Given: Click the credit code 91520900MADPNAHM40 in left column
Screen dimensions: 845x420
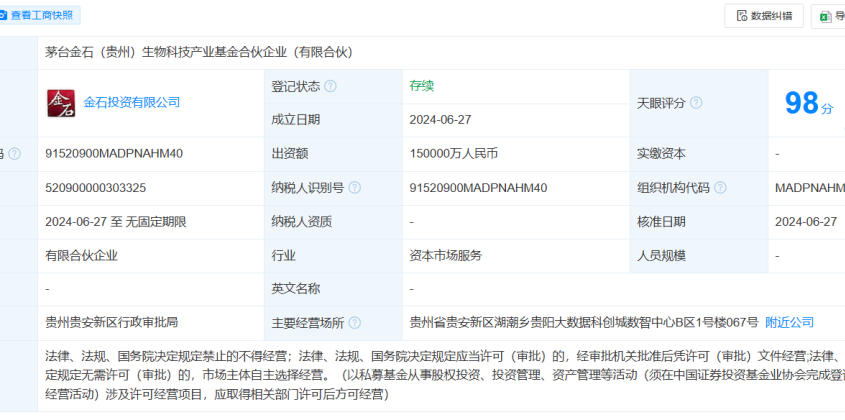Looking at the screenshot, I should (114, 154).
